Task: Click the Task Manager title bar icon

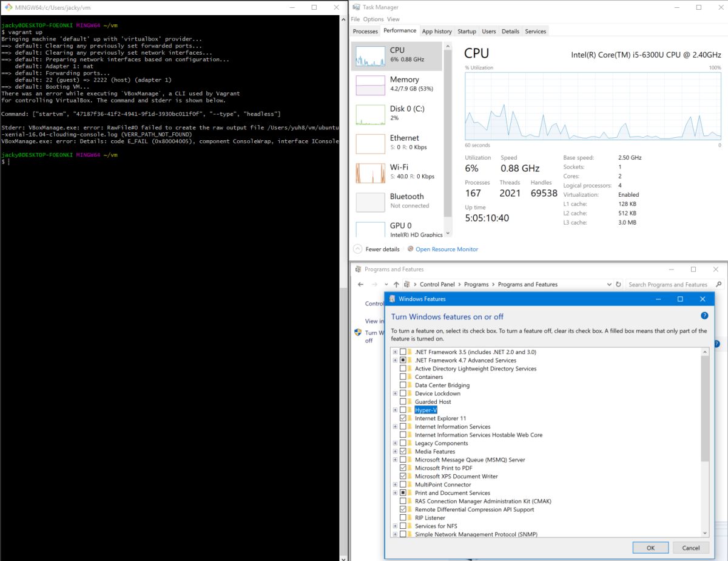Action: pos(356,7)
